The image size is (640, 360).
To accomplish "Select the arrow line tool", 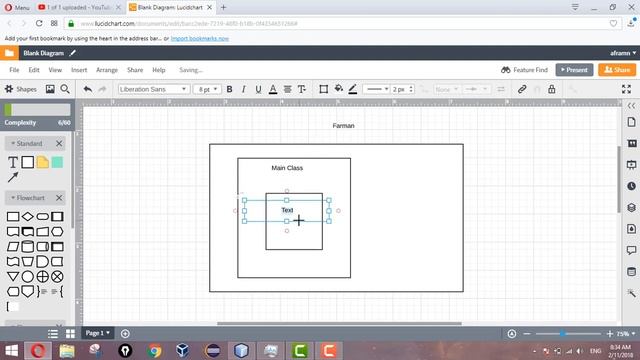I will coord(13,177).
